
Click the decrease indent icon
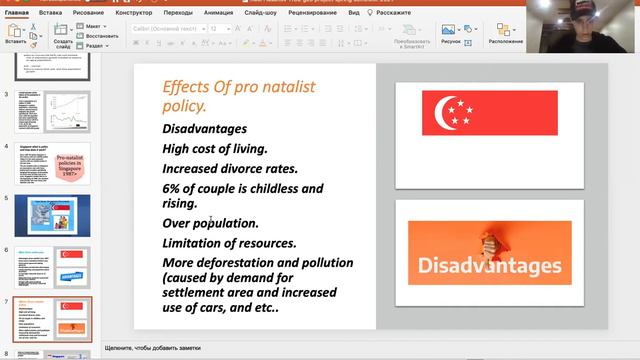click(x=328, y=29)
